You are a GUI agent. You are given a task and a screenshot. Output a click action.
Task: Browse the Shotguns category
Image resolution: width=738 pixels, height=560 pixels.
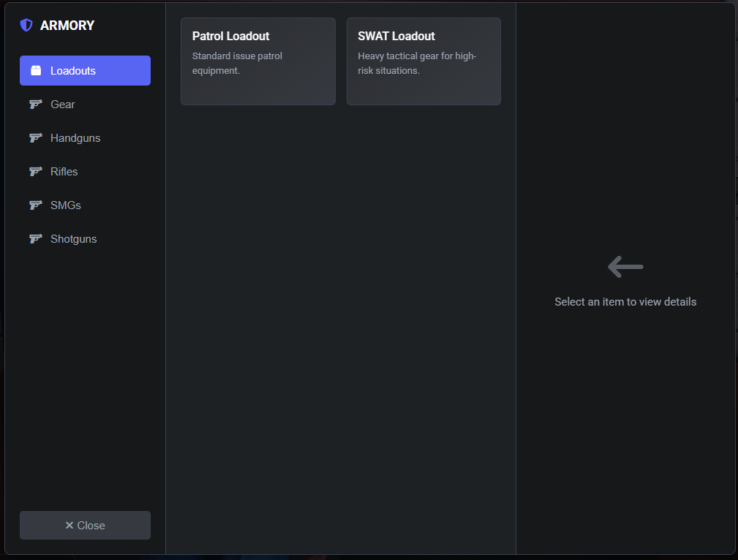pyautogui.click(x=85, y=238)
